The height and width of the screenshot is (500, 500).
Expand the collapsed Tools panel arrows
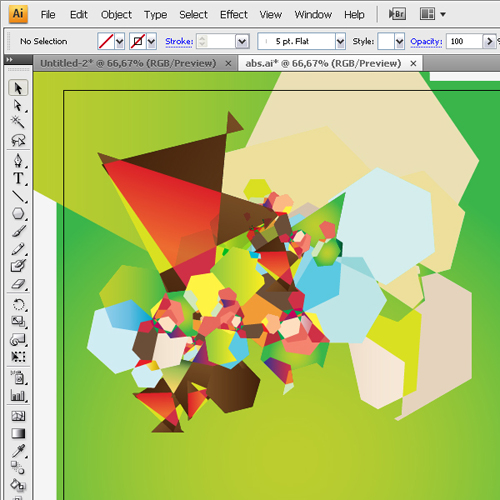10,60
